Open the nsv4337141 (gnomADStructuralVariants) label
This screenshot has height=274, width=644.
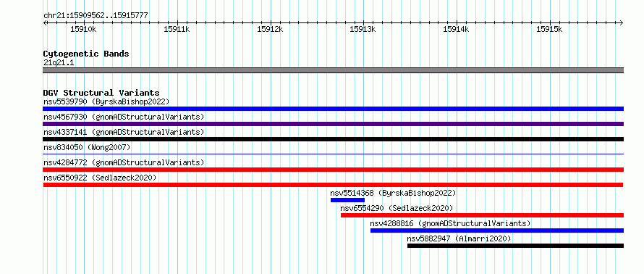pos(124,132)
